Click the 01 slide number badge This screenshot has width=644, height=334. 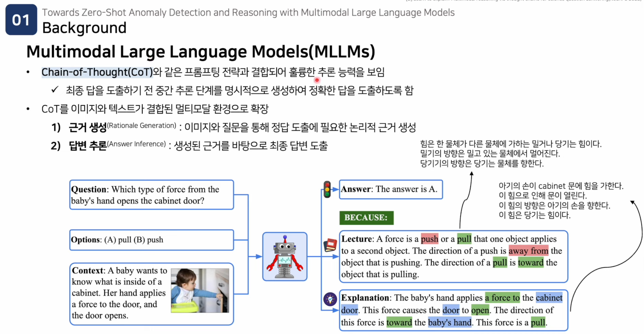(21, 20)
